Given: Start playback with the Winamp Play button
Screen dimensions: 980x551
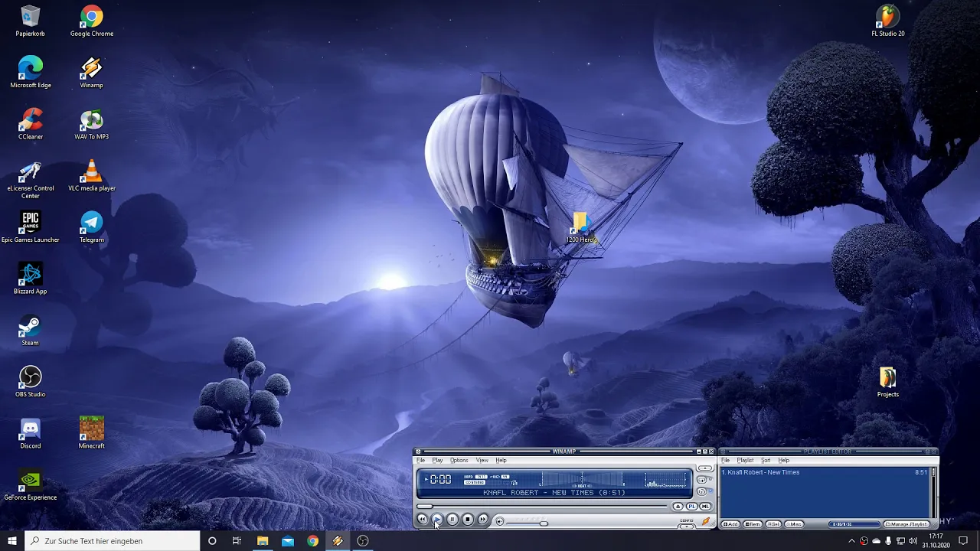Looking at the screenshot, I should click(x=437, y=519).
